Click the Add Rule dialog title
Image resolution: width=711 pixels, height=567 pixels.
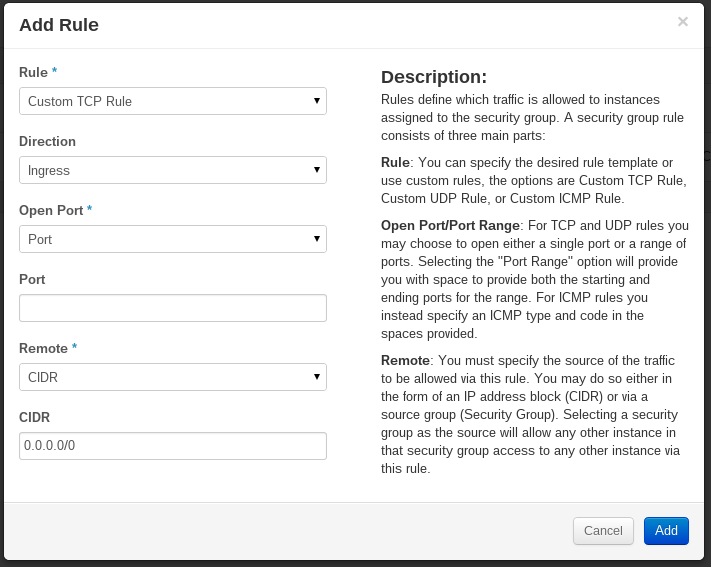pyautogui.click(x=59, y=25)
